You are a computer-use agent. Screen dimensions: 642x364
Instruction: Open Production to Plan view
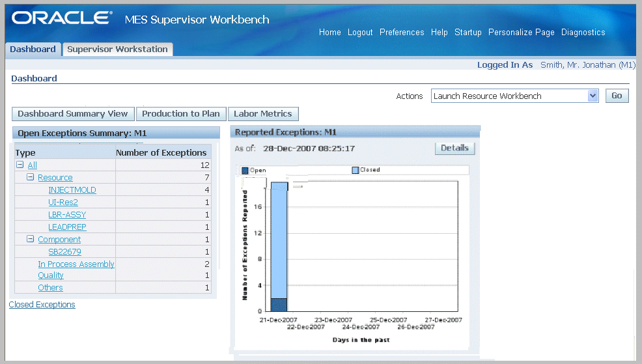click(x=181, y=114)
